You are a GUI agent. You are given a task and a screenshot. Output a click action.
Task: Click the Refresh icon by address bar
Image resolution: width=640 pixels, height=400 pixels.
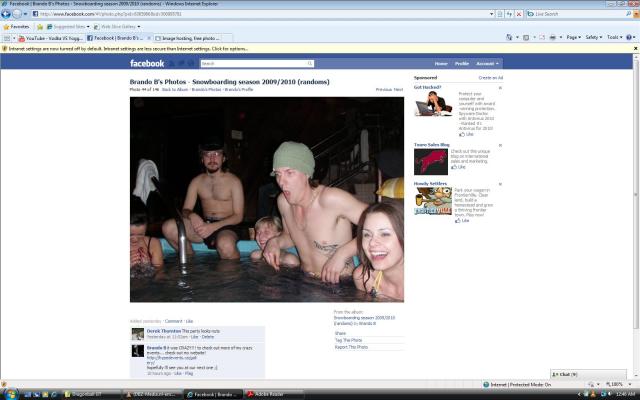point(509,14)
